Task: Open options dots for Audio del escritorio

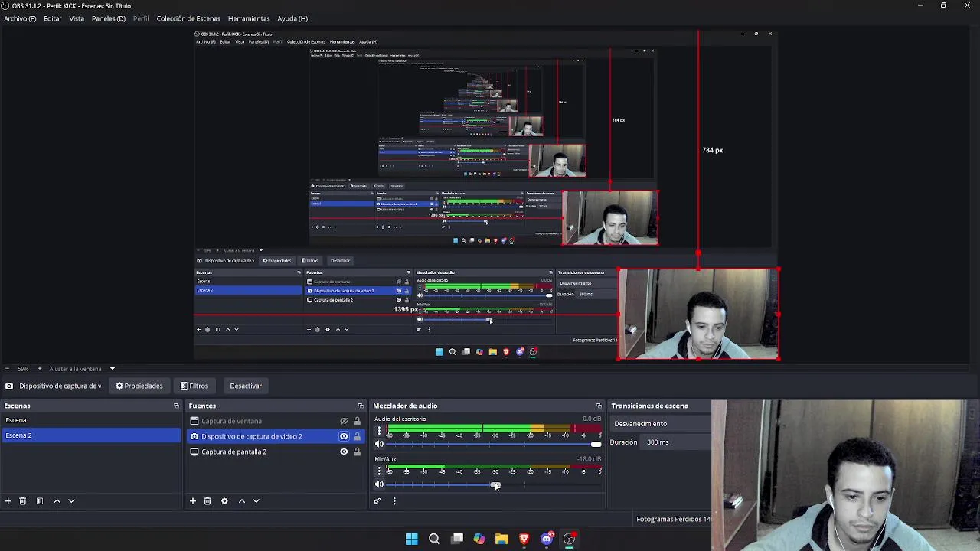Action: coord(379,431)
